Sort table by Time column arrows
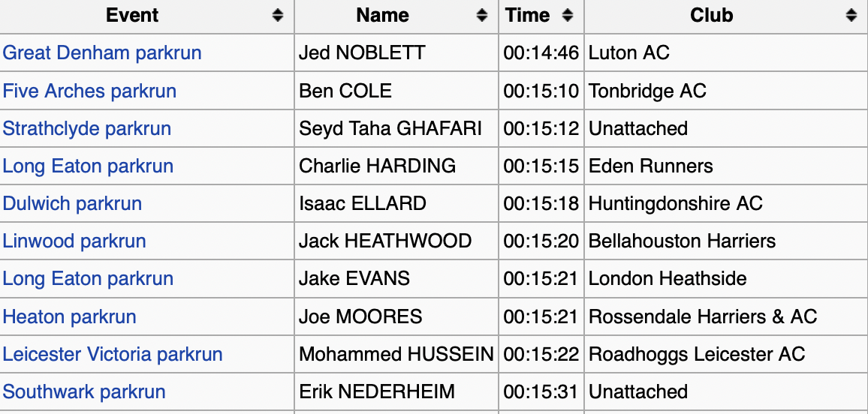The width and height of the screenshot is (868, 414). (568, 16)
